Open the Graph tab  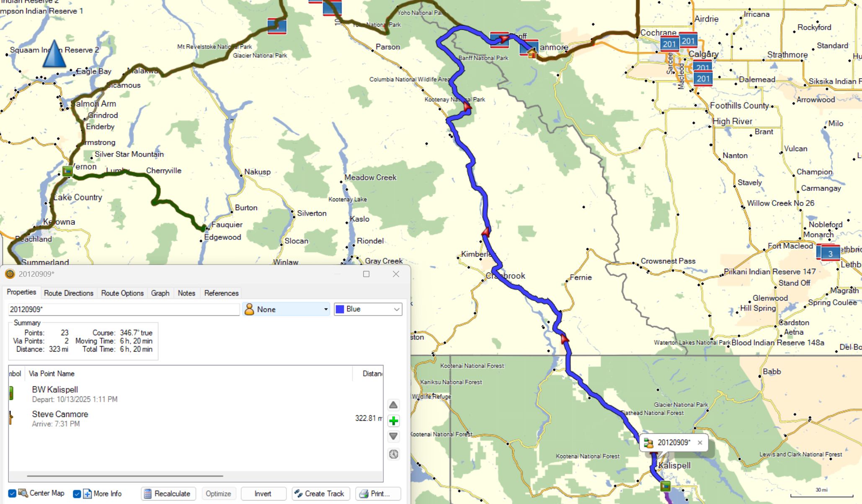(x=160, y=293)
